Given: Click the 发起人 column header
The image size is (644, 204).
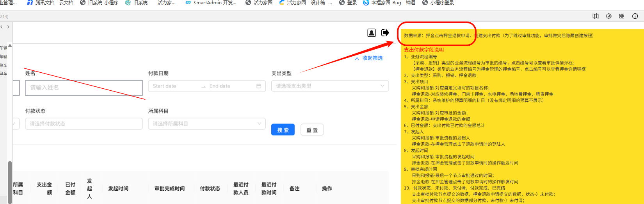Looking at the screenshot, I should [x=89, y=188].
